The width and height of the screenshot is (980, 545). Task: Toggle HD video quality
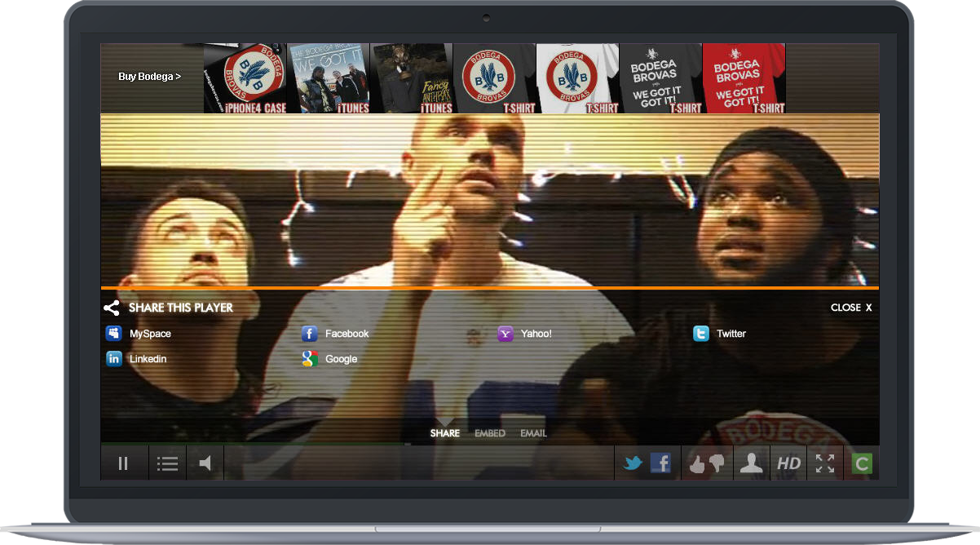[788, 463]
